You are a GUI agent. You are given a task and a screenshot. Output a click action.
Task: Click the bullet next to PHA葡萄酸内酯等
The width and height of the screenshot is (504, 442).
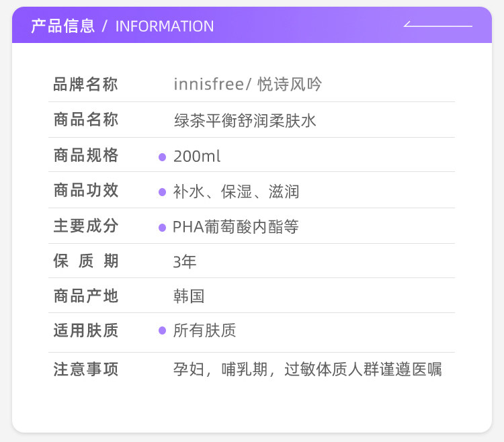click(x=162, y=228)
